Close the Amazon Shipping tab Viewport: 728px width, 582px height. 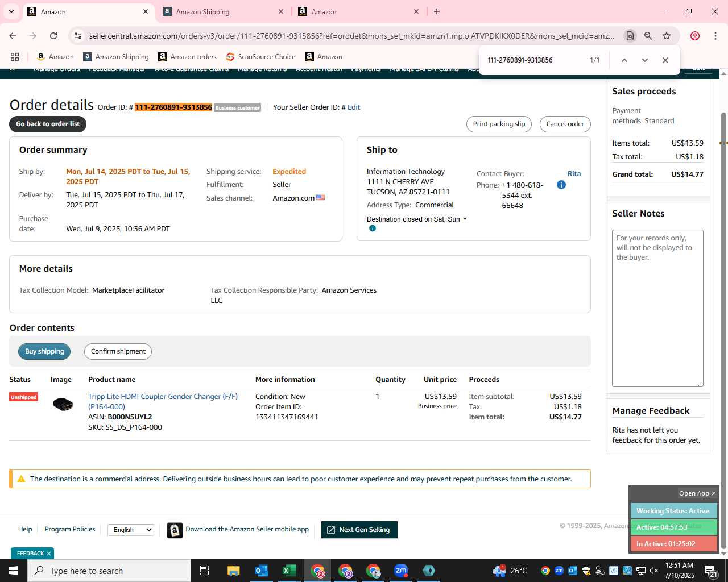click(x=281, y=11)
